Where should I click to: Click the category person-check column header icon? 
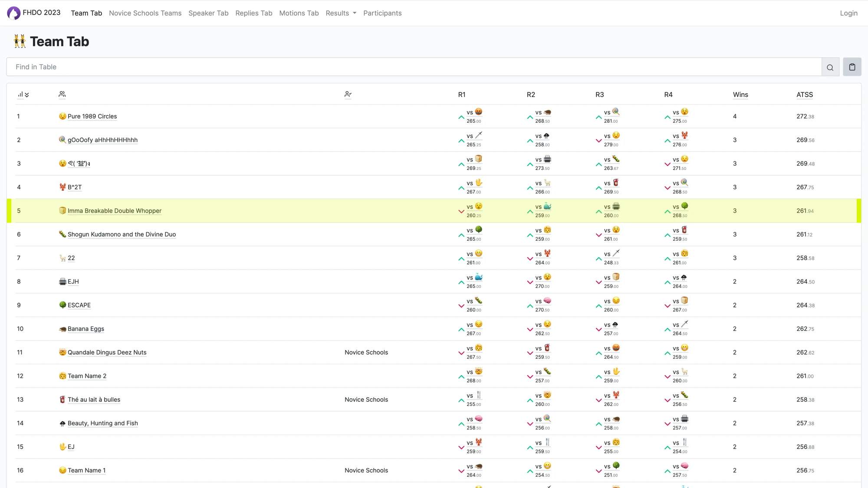[348, 94]
